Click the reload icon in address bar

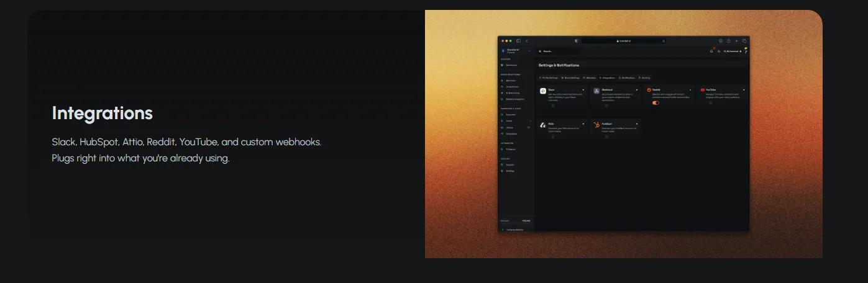[664, 41]
